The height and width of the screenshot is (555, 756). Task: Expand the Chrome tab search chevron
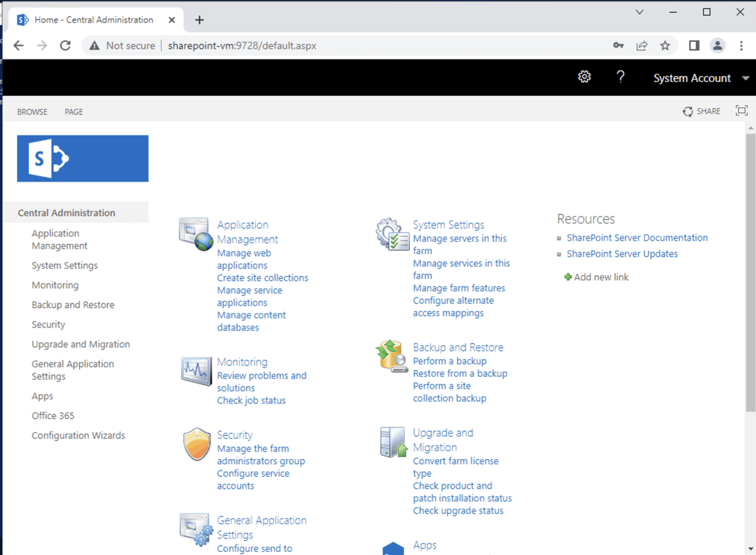(x=639, y=12)
